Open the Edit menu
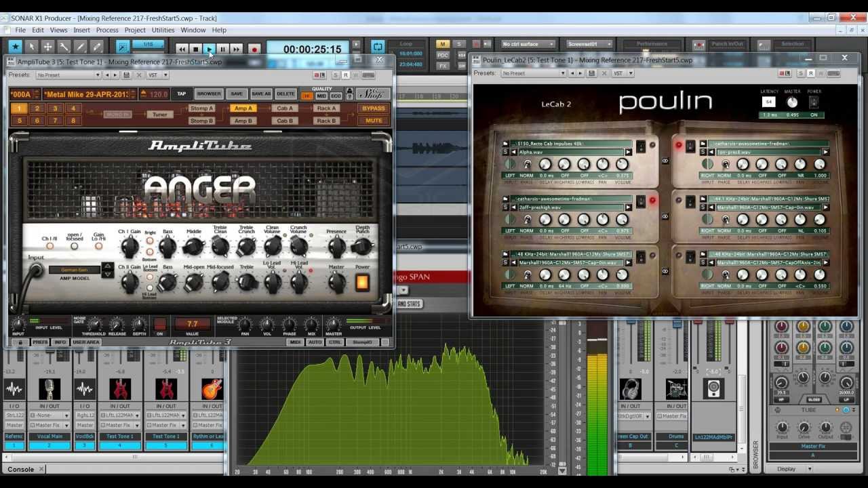 pos(38,30)
